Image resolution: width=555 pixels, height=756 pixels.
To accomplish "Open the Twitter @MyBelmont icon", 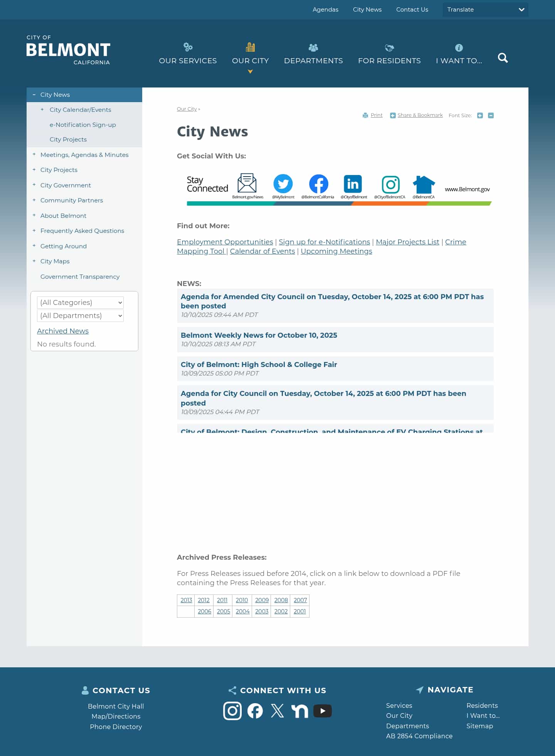I will (283, 184).
